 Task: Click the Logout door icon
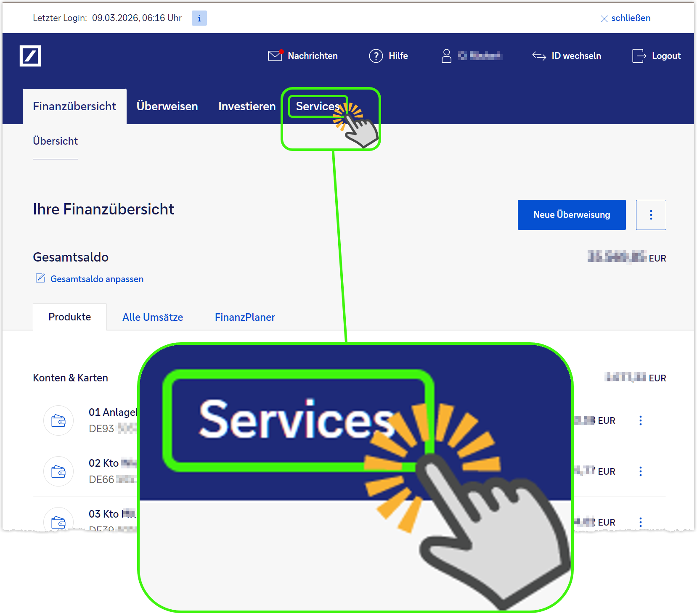tap(639, 56)
